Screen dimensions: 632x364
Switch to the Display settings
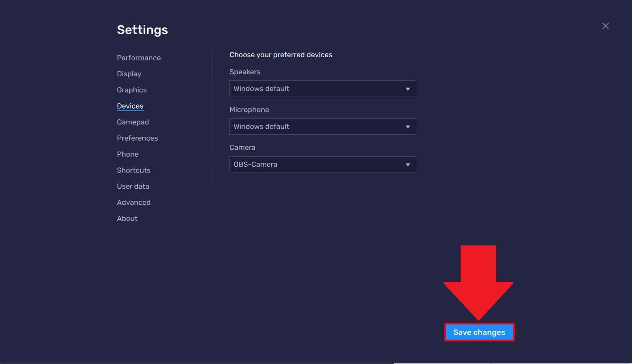(x=129, y=74)
